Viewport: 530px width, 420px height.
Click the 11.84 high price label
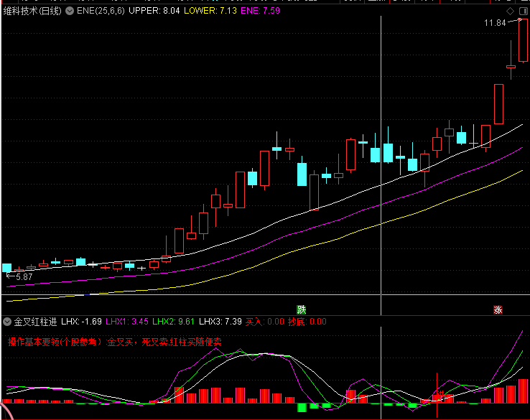tap(495, 23)
